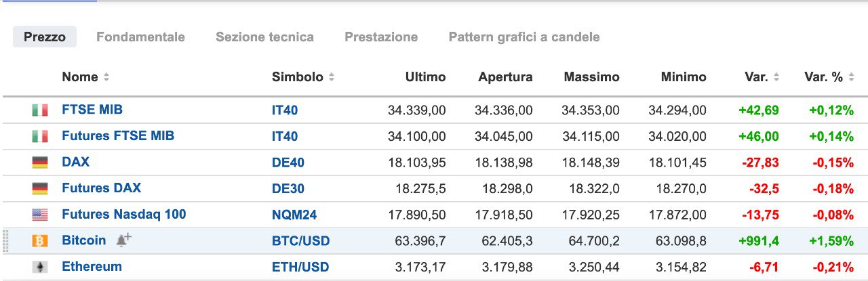Viewport: 868px width, 281px height.
Task: Sort the table by Nome column arrows
Action: [x=106, y=77]
